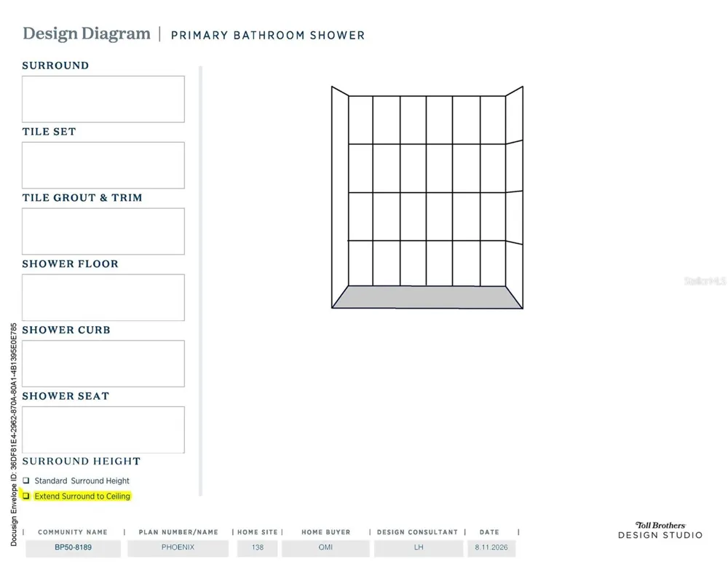The width and height of the screenshot is (728, 562).
Task: Click the Toll Brothers Design Studio logo
Action: coord(660,531)
